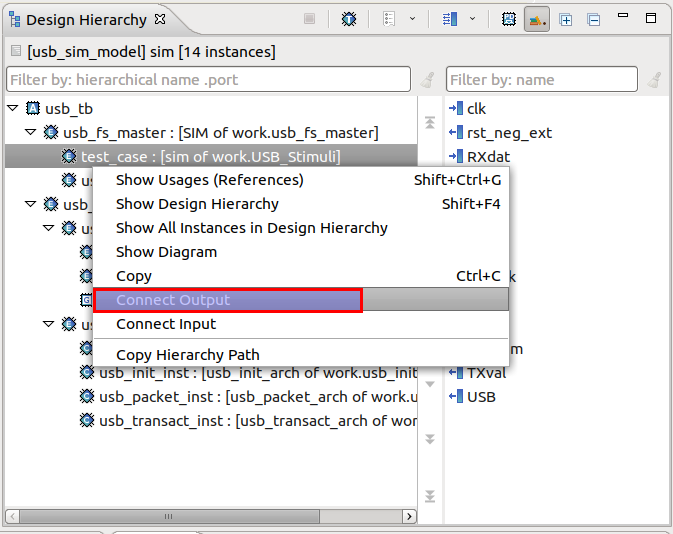The width and height of the screenshot is (673, 534).
Task: Open dropdown arrow beside ports layout icon
Action: pos(473,19)
